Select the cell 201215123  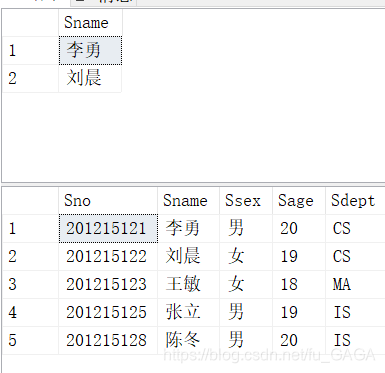pos(108,284)
